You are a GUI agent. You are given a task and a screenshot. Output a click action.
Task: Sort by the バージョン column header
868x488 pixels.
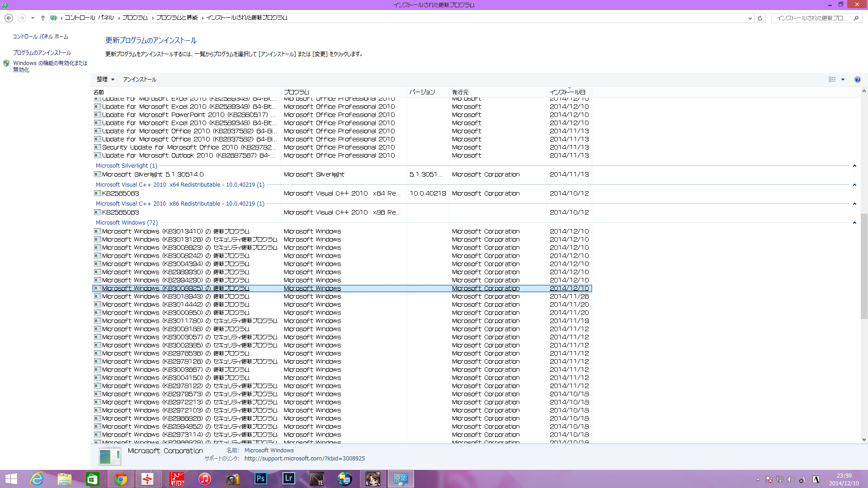click(x=428, y=92)
